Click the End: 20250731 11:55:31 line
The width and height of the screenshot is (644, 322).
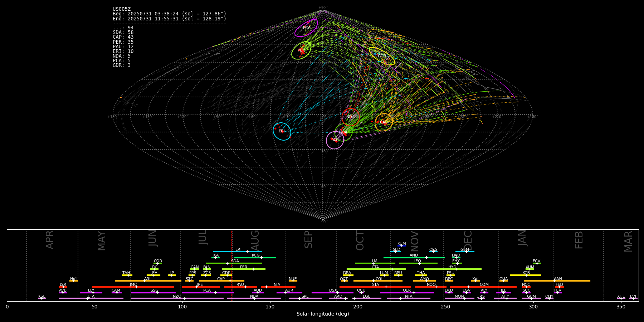pos(170,19)
